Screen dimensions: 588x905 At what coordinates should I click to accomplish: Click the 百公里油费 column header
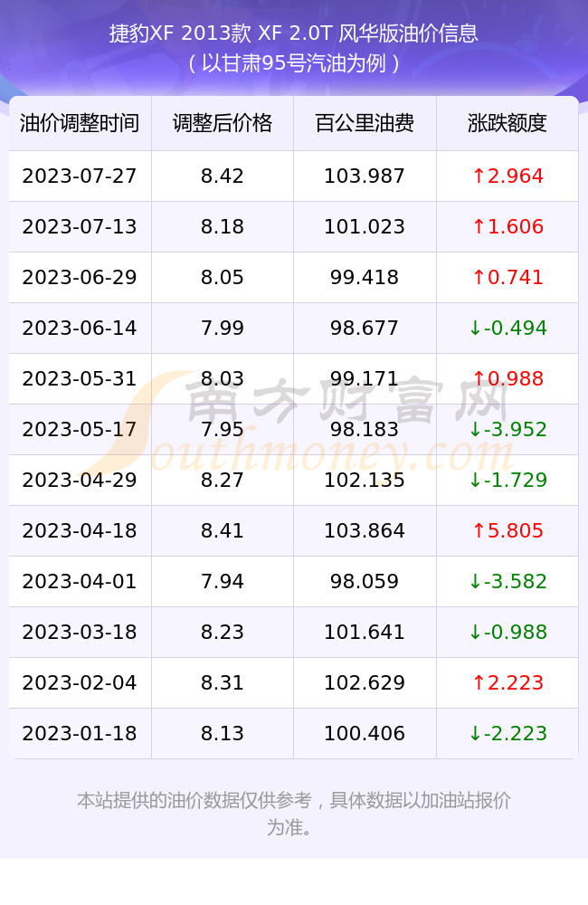pyautogui.click(x=365, y=123)
